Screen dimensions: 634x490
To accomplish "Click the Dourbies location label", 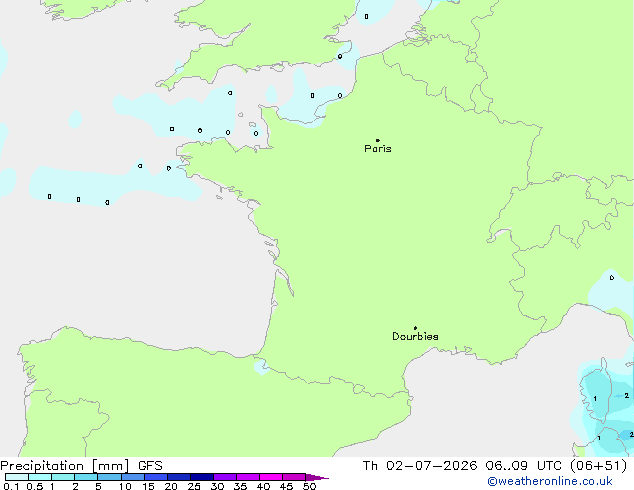I will pyautogui.click(x=415, y=336).
